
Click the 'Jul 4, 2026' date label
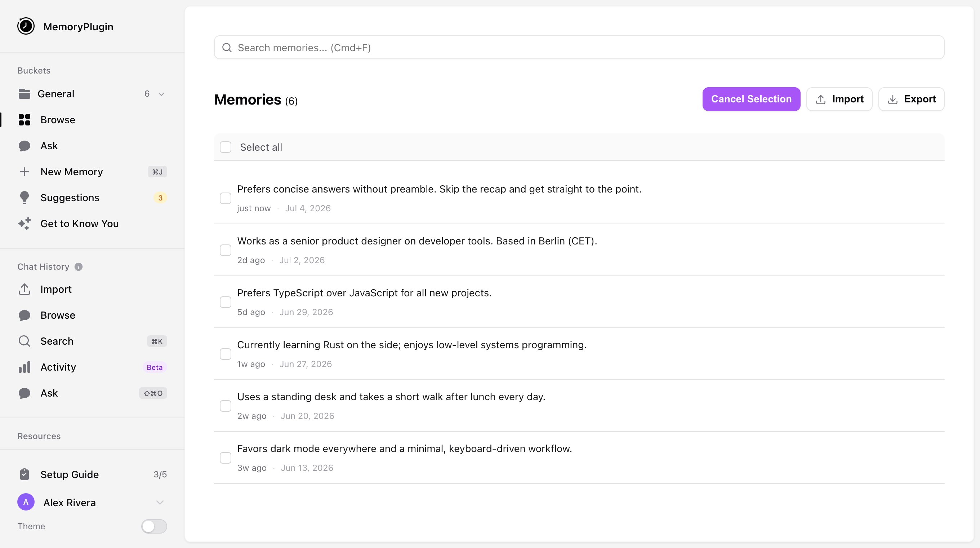pyautogui.click(x=308, y=208)
